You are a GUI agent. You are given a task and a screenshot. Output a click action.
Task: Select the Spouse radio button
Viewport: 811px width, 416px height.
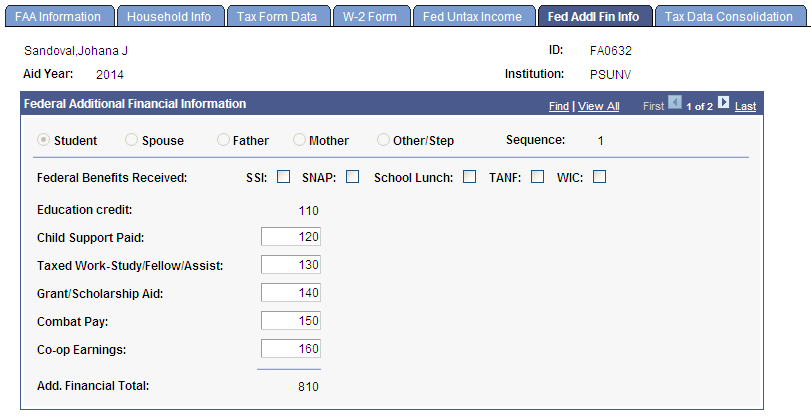tap(132, 141)
